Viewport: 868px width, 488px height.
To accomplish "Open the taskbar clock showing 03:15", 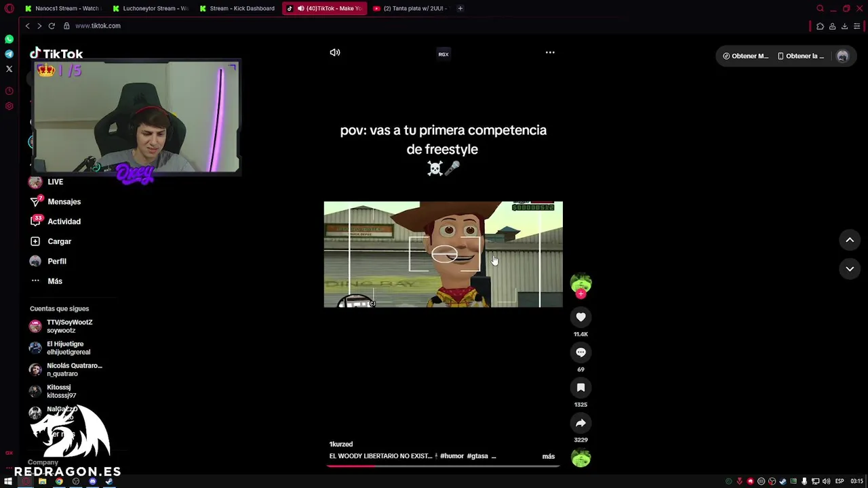I will pyautogui.click(x=856, y=481).
